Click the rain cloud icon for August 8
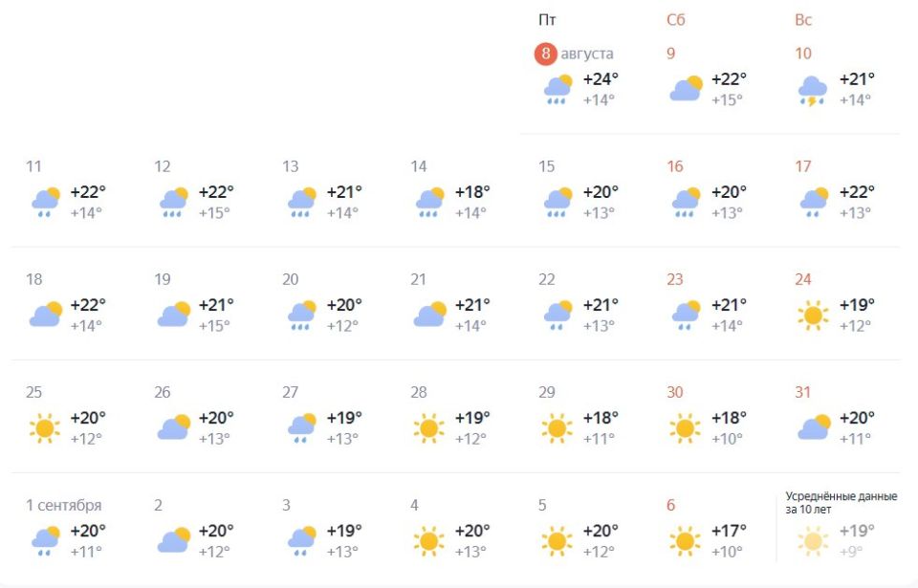 click(557, 90)
